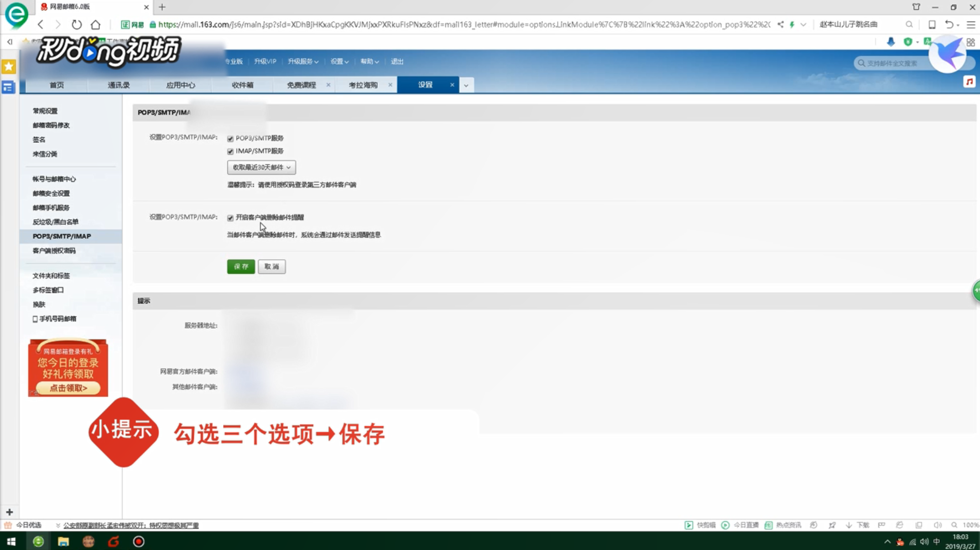Click the yellow star favorites sidebar icon
Viewport: 980px width, 550px height.
coord(9,67)
